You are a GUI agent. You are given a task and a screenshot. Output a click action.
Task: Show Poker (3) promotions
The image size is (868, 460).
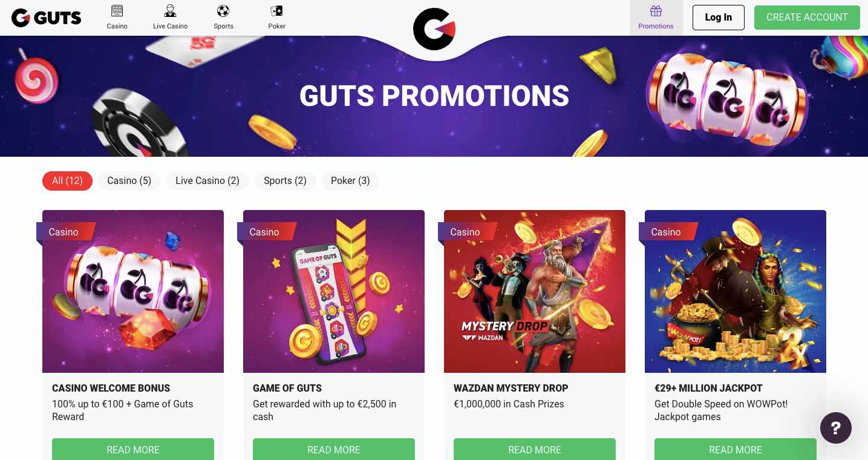pos(350,180)
